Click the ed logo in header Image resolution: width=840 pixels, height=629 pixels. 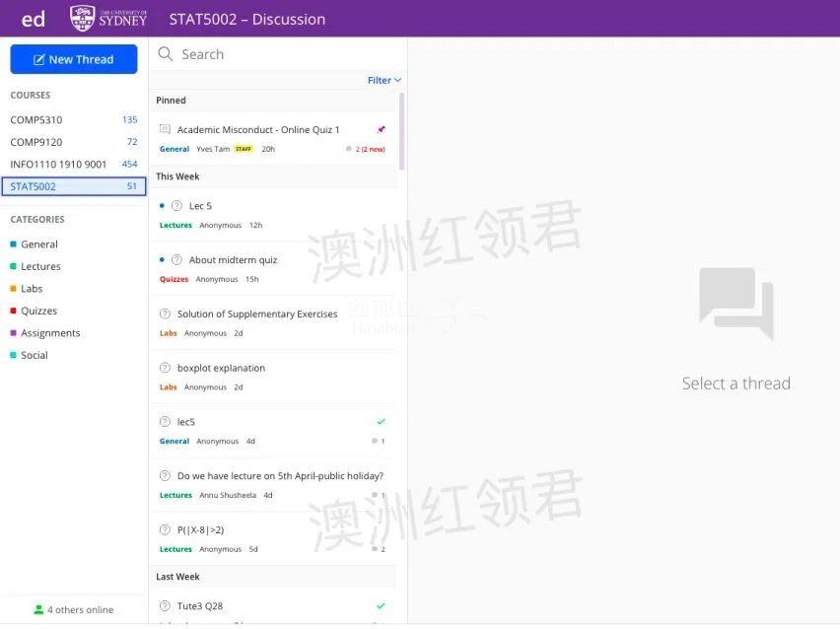(x=34, y=19)
